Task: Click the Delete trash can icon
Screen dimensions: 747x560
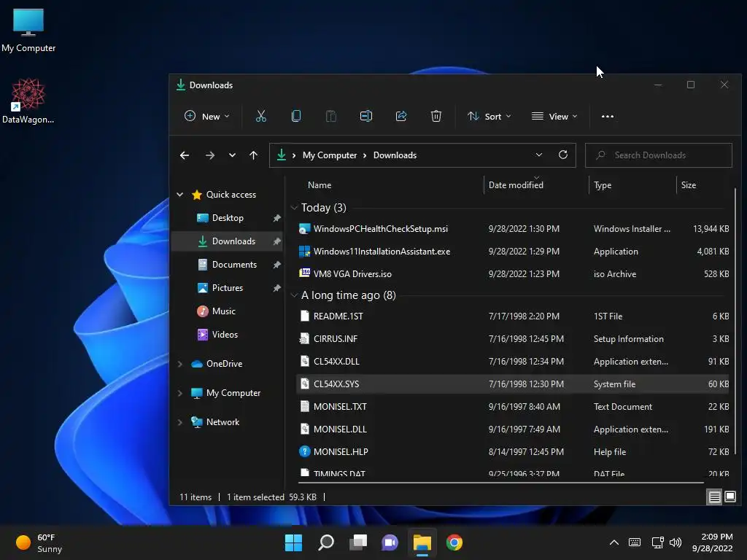Action: pyautogui.click(x=436, y=116)
